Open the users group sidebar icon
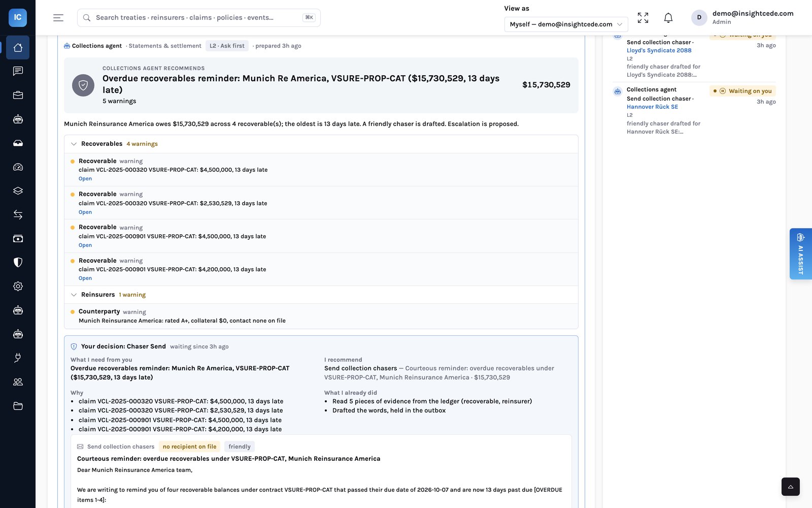812x508 pixels. tap(18, 382)
